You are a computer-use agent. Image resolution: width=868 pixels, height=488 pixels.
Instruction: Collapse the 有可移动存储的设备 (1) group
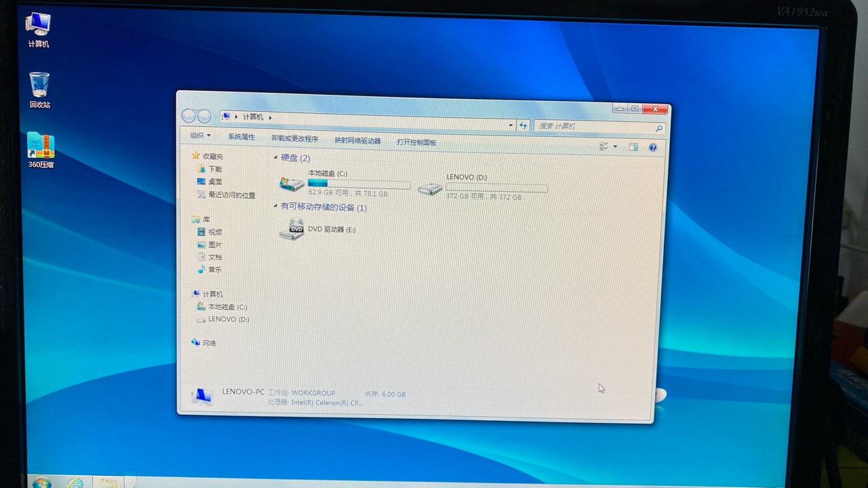tap(275, 206)
